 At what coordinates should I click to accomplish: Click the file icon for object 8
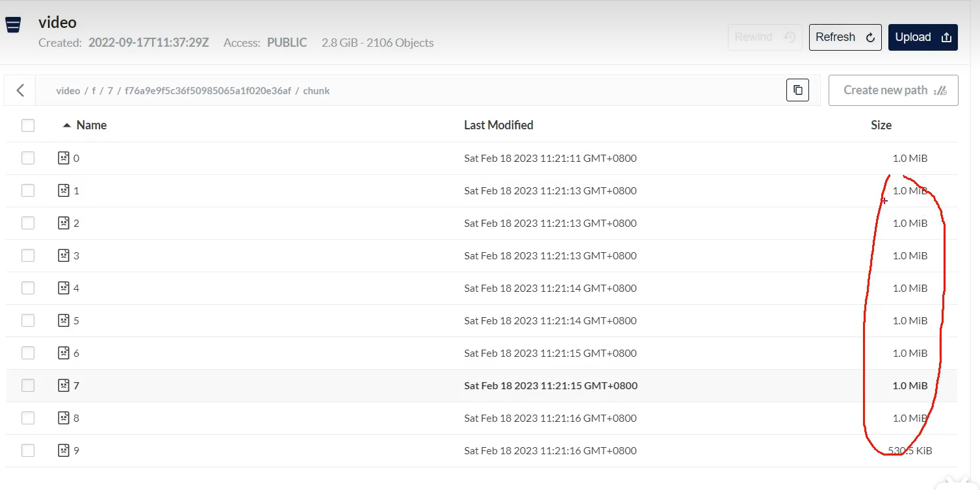(64, 418)
